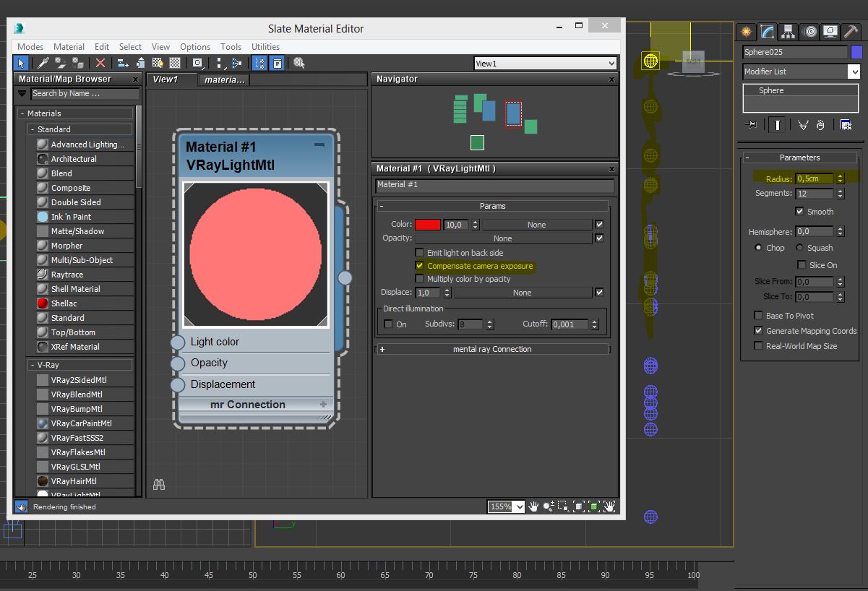
Task: Switch to the materia... view tab
Action: (x=225, y=79)
